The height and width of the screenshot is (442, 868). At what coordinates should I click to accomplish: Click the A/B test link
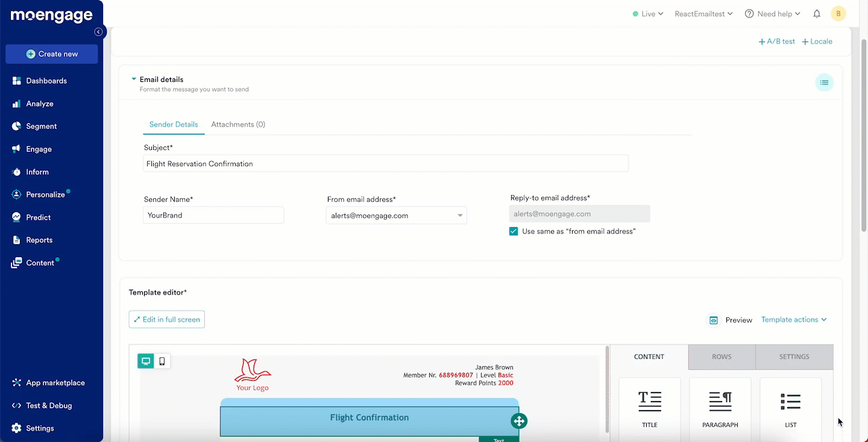(x=776, y=41)
